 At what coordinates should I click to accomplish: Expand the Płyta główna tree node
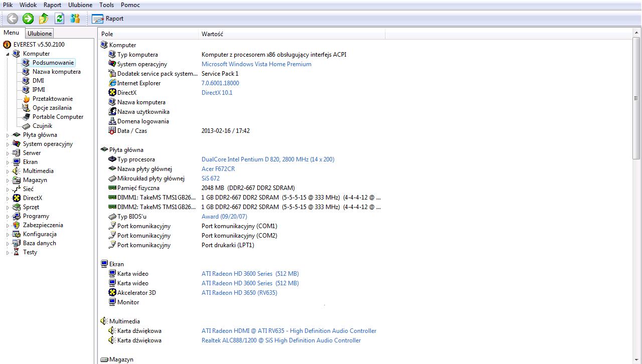(x=8, y=135)
